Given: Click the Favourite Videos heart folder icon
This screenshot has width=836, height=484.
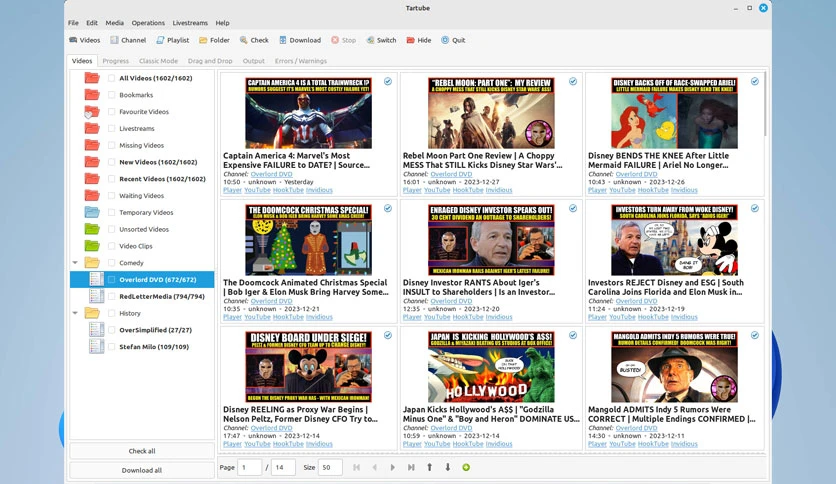Looking at the screenshot, I should click(92, 112).
